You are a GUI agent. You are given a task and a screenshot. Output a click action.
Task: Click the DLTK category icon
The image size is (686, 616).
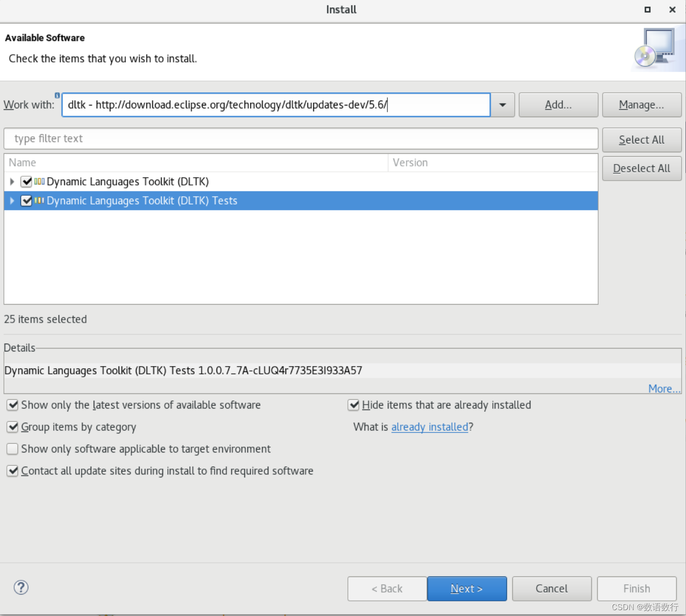(x=40, y=182)
